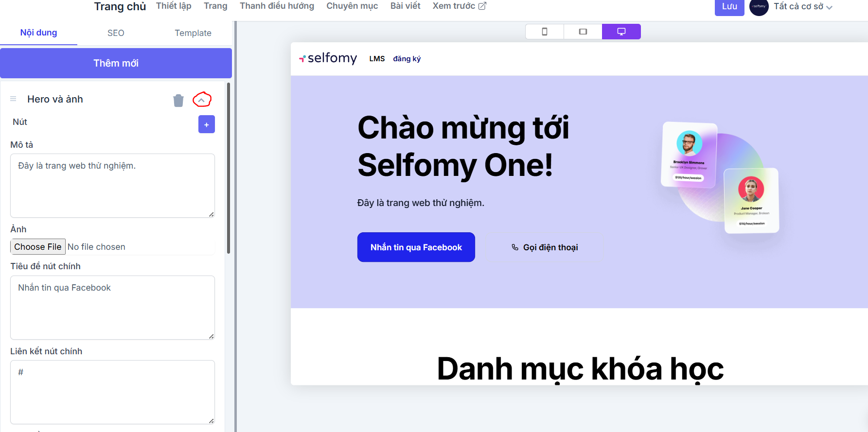Click the đăng ký link in preview
868x432 pixels.
tap(407, 59)
